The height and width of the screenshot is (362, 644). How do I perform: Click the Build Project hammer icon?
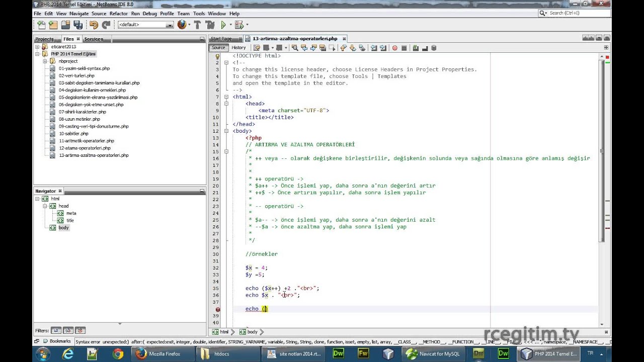point(197,25)
